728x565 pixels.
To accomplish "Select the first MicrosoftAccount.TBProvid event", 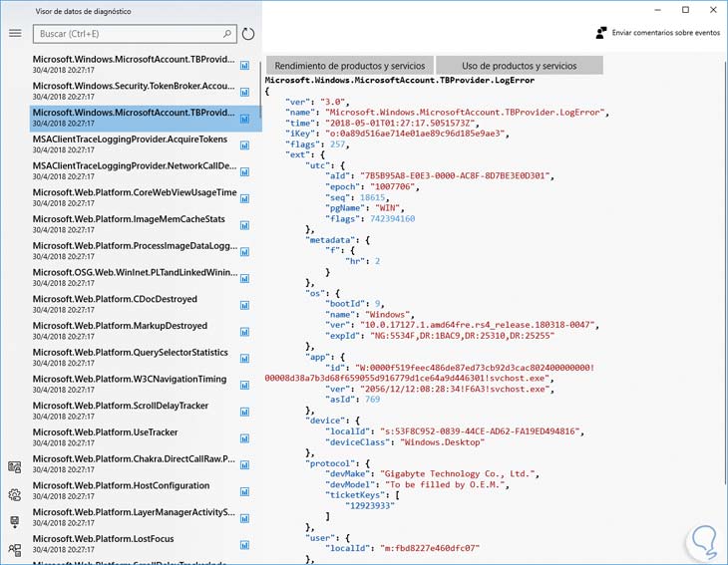I will (x=146, y=65).
